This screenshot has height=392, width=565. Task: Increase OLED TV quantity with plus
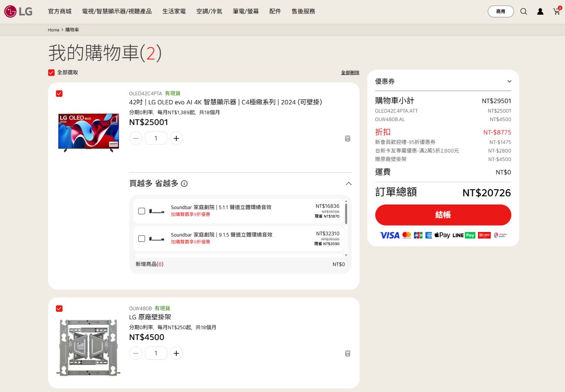[x=176, y=138]
